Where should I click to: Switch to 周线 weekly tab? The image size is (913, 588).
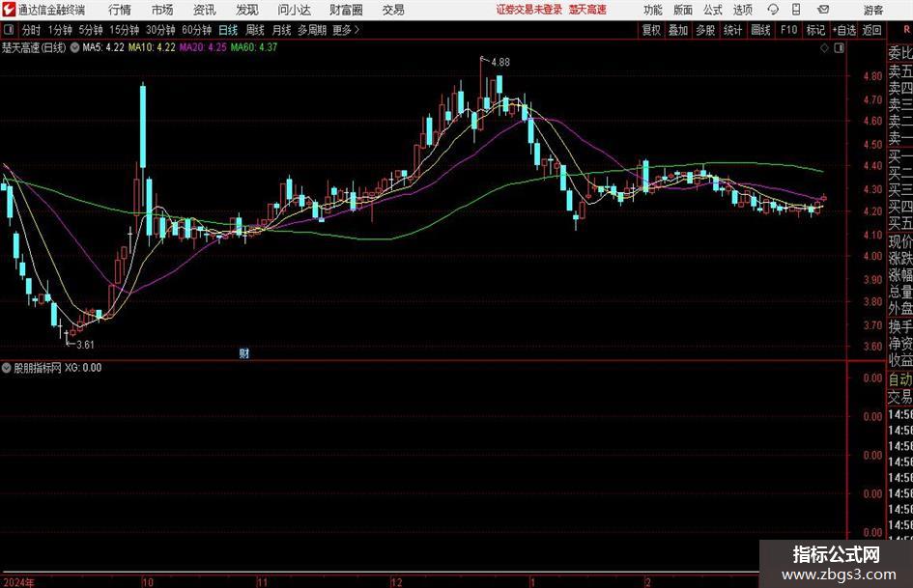[254, 30]
